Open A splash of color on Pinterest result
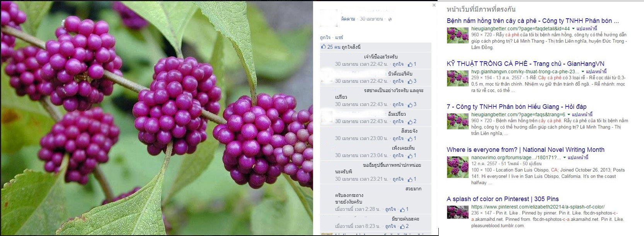Viewport: 644px width, 236px height. (x=503, y=199)
